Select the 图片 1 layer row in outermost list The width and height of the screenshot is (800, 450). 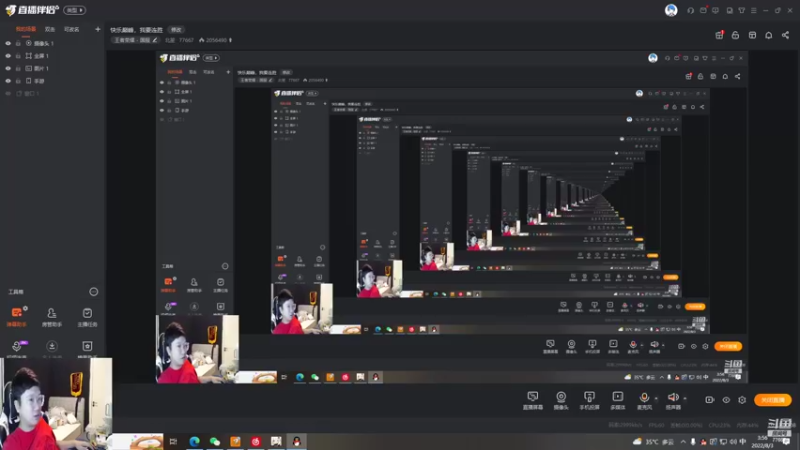[53, 68]
